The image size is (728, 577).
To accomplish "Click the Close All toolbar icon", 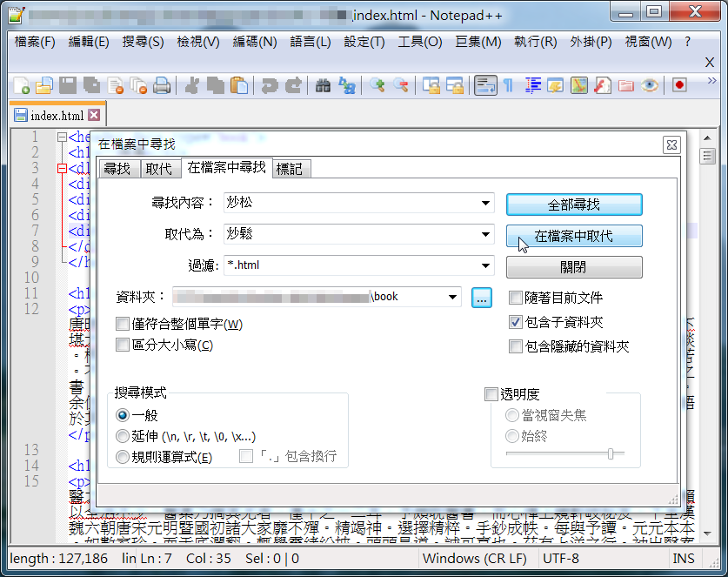I will click(x=138, y=85).
